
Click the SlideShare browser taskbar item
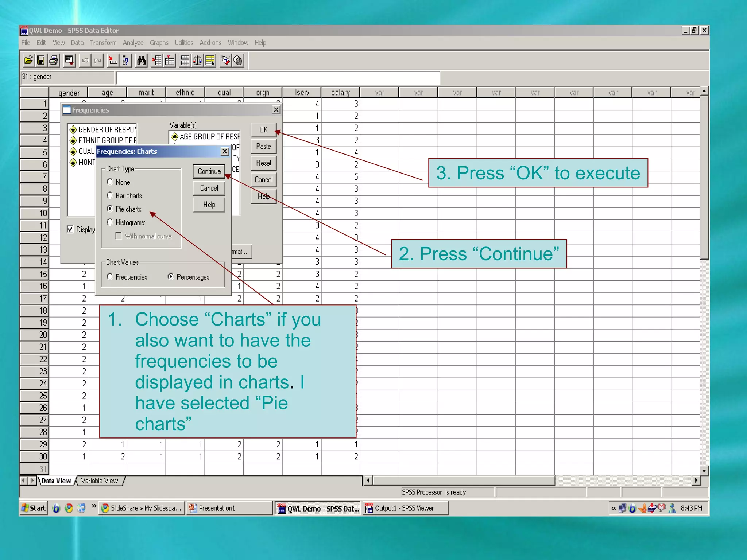tap(142, 508)
